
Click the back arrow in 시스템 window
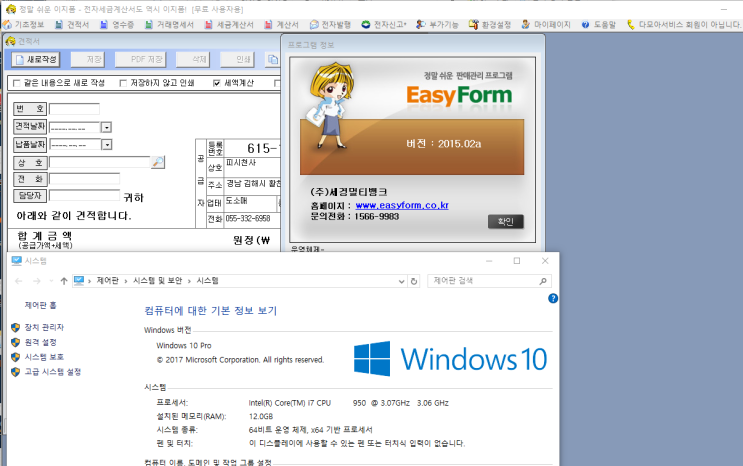(x=18, y=281)
